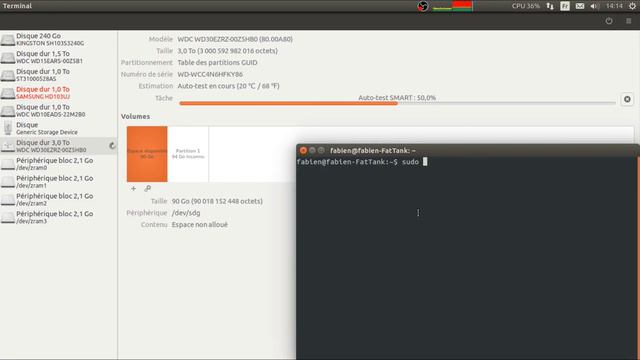Click the Auto-test en cours estimation text

coord(228,86)
